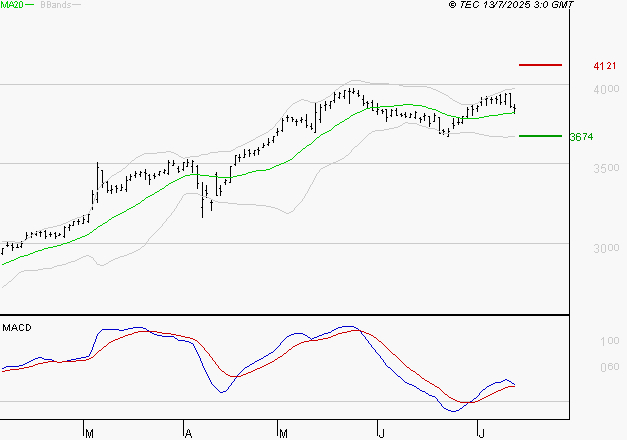The height and width of the screenshot is (440, 627).
Task: Click the A month marker on the time axis
Action: [188, 433]
